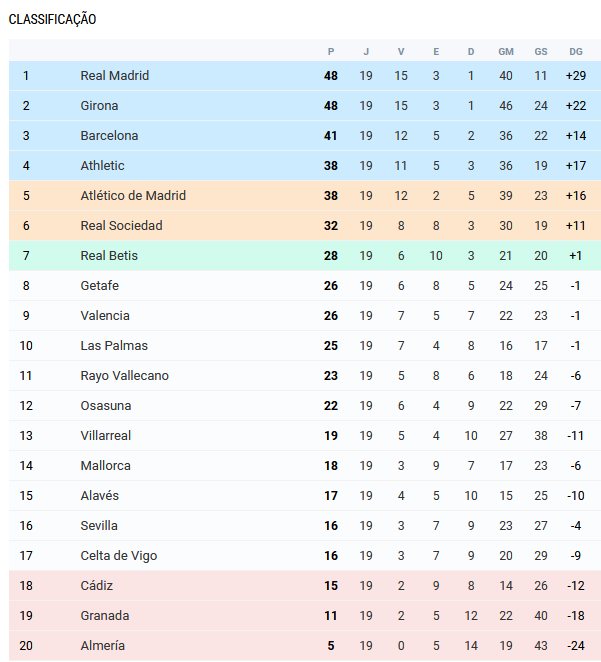Open Almería at bottom of table
This screenshot has width=601, height=662.
point(103,646)
